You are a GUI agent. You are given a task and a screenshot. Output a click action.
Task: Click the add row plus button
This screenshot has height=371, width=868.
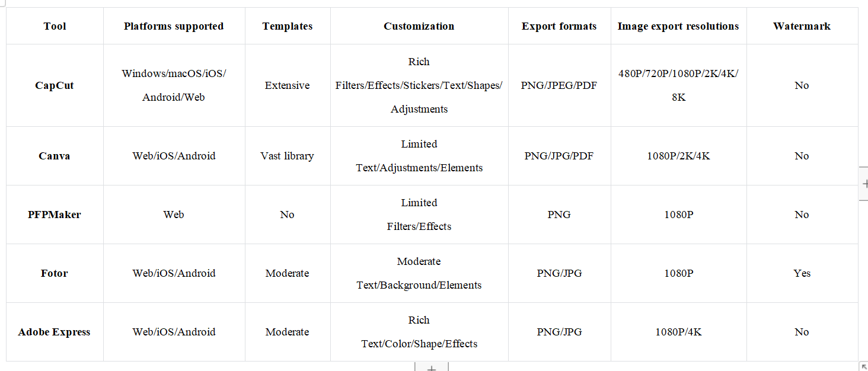coord(431,367)
